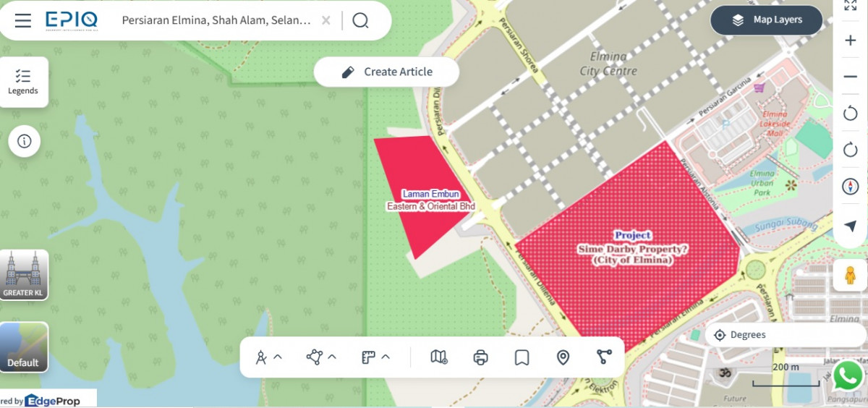Screen dimensions: 868x408
Task: Expand the ruler area tool chevron
Action: pos(386,357)
